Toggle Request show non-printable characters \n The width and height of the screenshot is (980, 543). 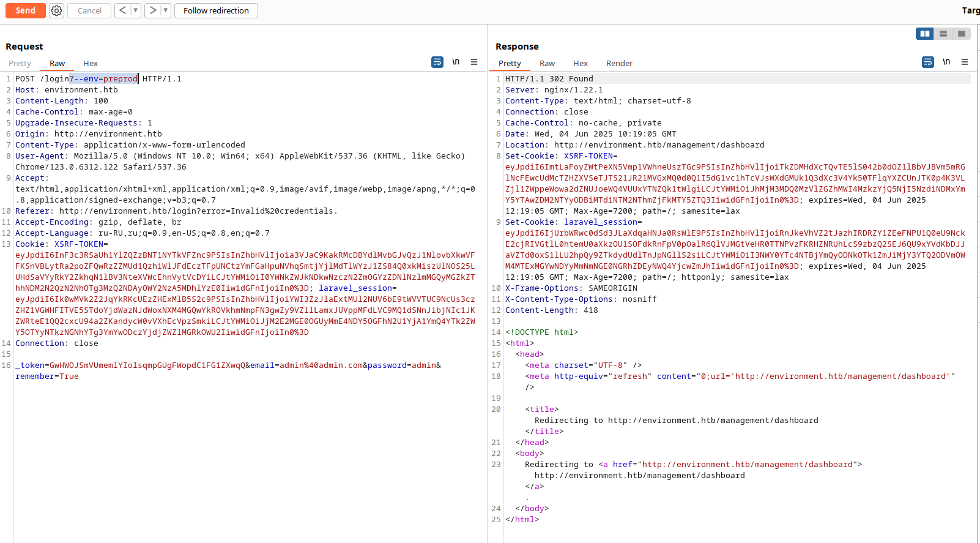point(456,62)
